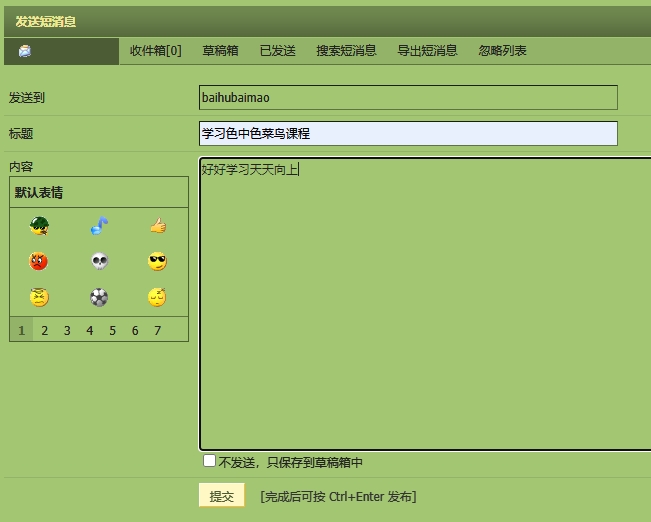The image size is (651, 522).
Task: Open the 忽略列表 tab
Action: click(502, 51)
